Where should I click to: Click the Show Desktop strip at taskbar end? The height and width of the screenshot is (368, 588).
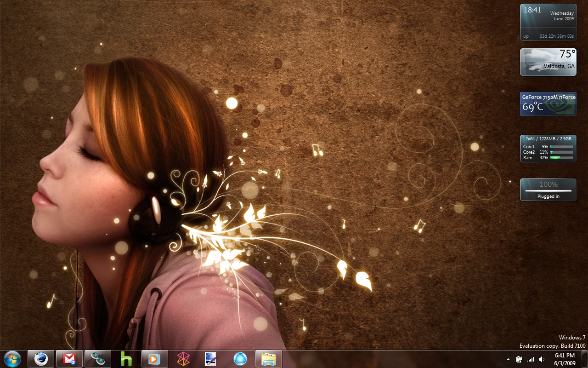[584, 359]
